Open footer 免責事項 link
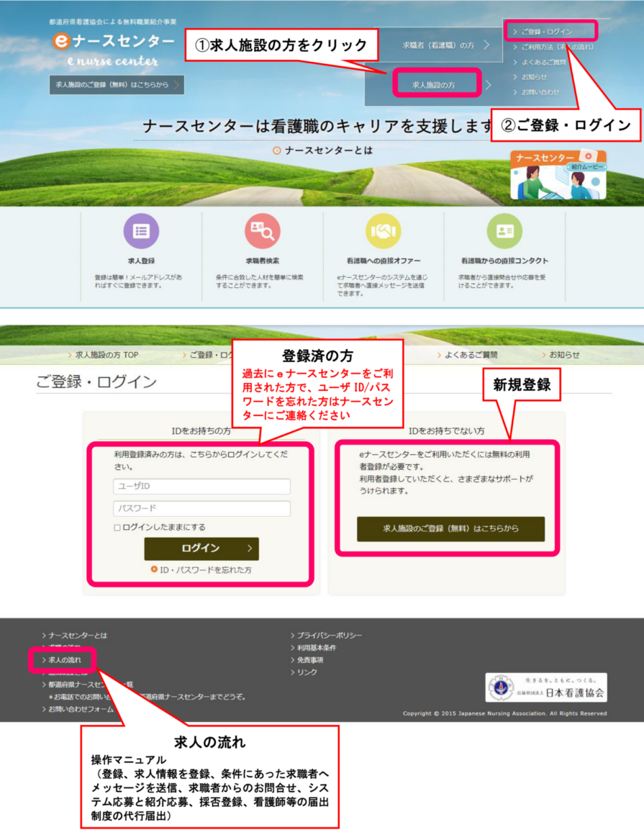Viewport: 644px width, 835px height. tap(307, 660)
